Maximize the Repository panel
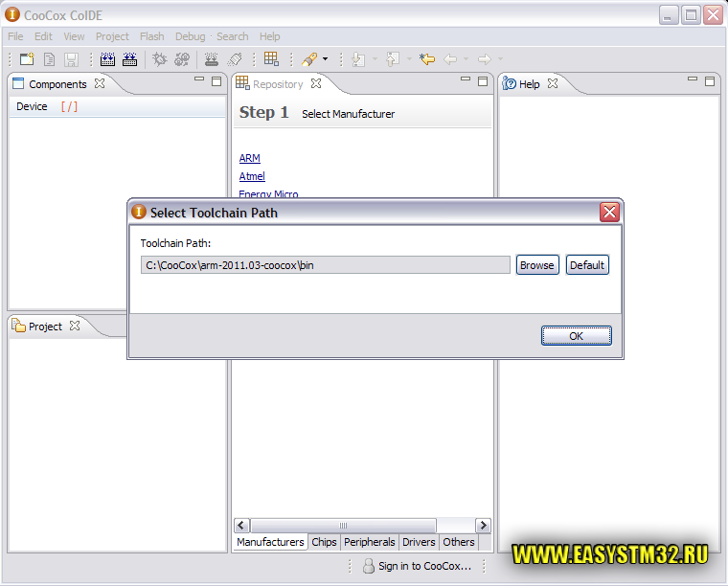728x586 pixels. (x=483, y=81)
